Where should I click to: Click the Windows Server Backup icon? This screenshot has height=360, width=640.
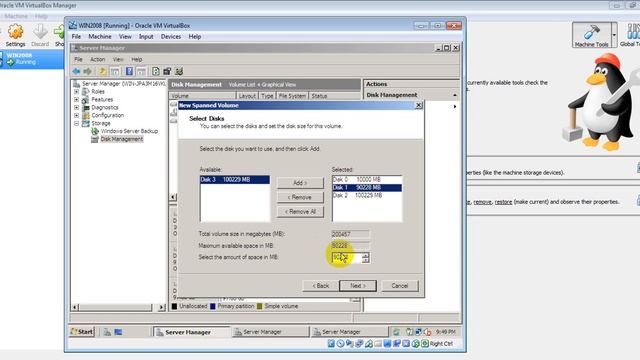pos(95,131)
